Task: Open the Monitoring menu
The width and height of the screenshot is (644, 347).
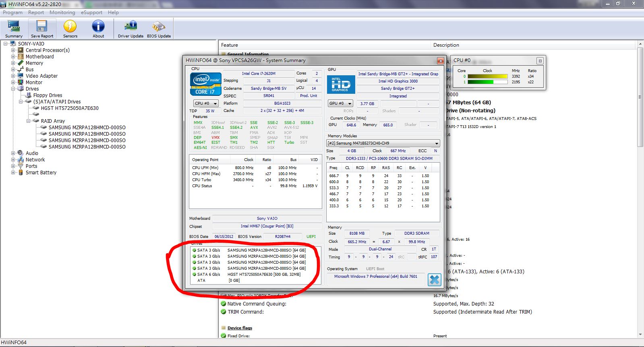Action: [x=62, y=12]
